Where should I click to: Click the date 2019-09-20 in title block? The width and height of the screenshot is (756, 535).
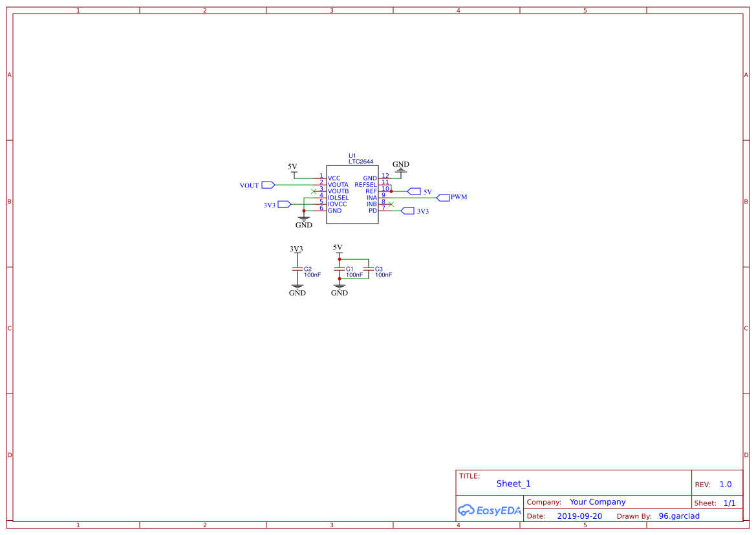coord(578,516)
